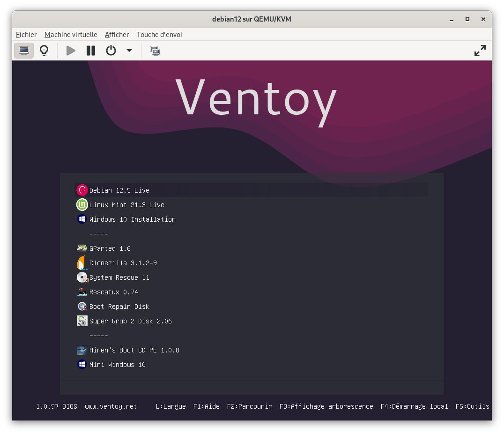Image resolution: width=504 pixels, height=434 pixels.
Task: Click F2:Parcourir in the bottom bar
Action: 250,406
